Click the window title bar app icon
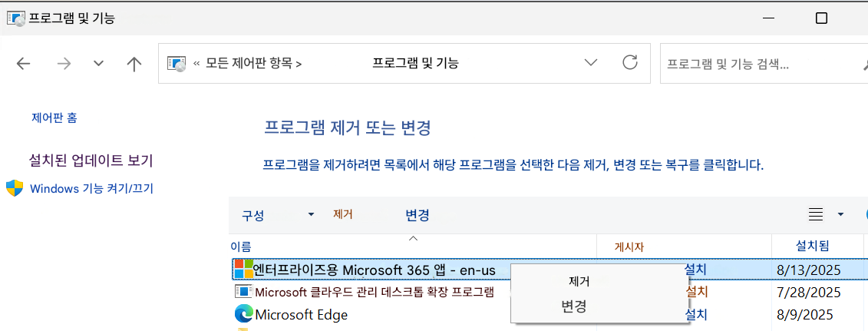 16,19
